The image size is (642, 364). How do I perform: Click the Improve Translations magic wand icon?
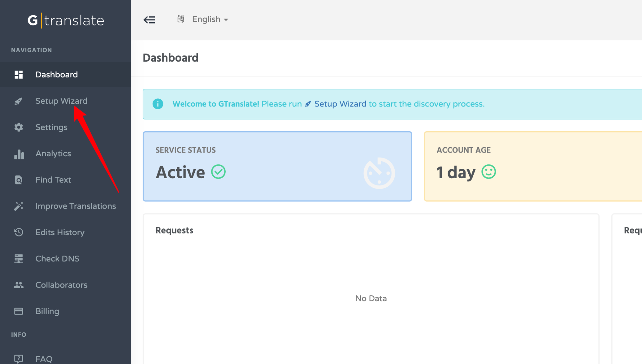coord(19,206)
